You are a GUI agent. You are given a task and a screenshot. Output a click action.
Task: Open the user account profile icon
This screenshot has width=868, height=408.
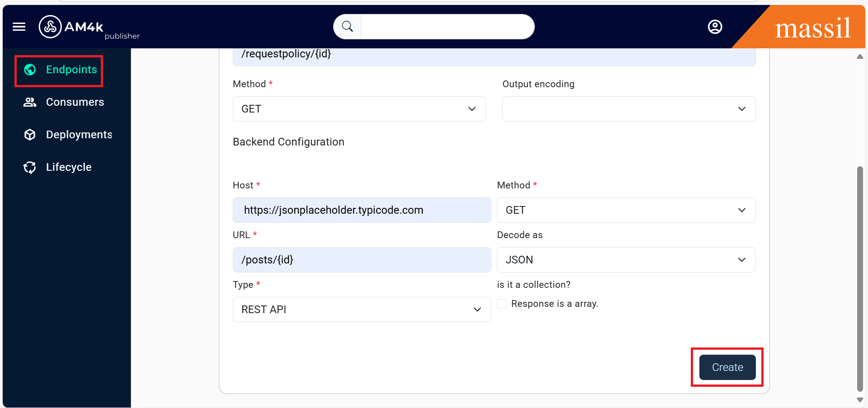(715, 27)
